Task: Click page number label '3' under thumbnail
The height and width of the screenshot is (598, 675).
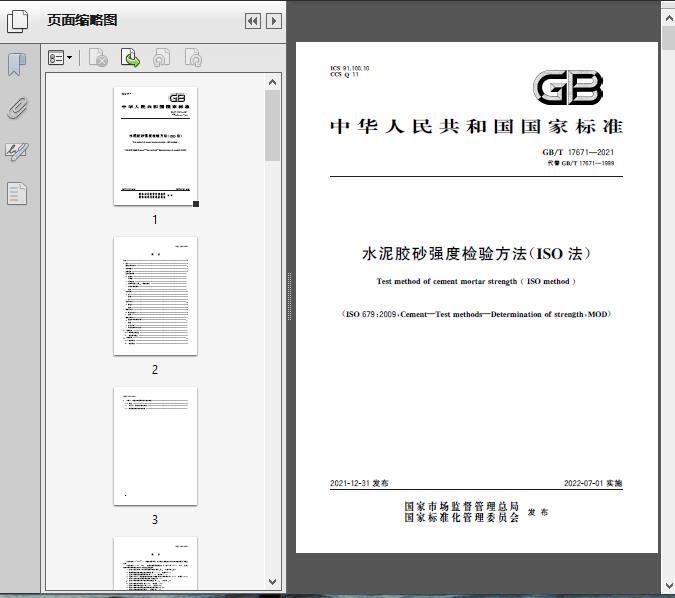Action: click(155, 520)
